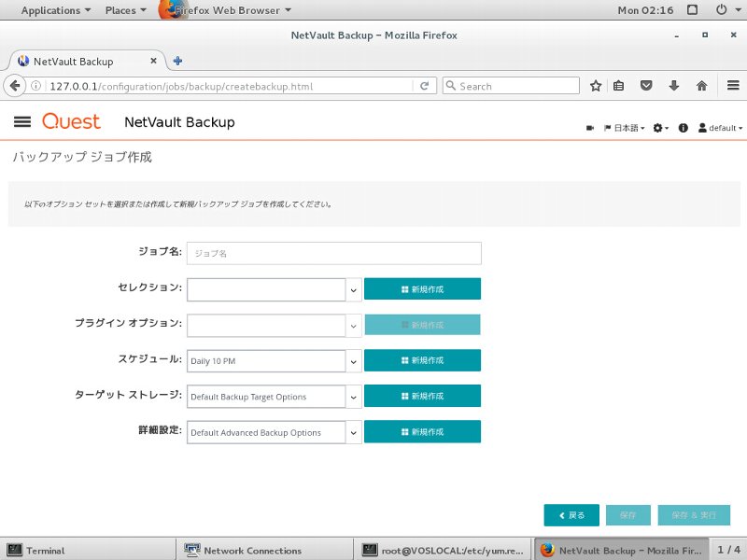This screenshot has height=560, width=747.
Task: Click the NetVault Backup header title
Action: tap(179, 122)
